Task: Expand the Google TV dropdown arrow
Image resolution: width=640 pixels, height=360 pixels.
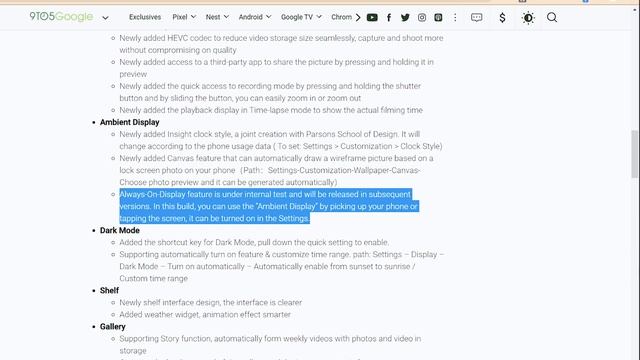Action: (x=319, y=17)
